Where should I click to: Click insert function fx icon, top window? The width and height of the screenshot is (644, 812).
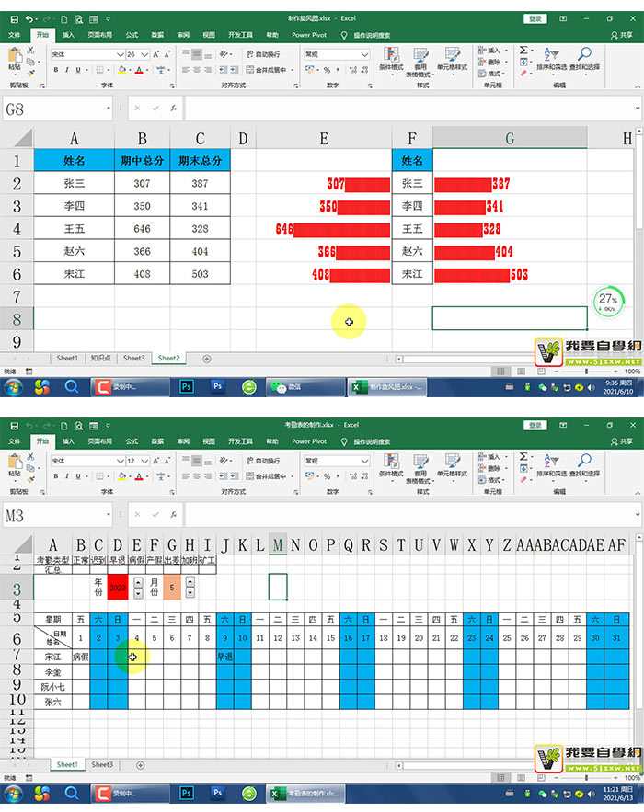pos(173,109)
